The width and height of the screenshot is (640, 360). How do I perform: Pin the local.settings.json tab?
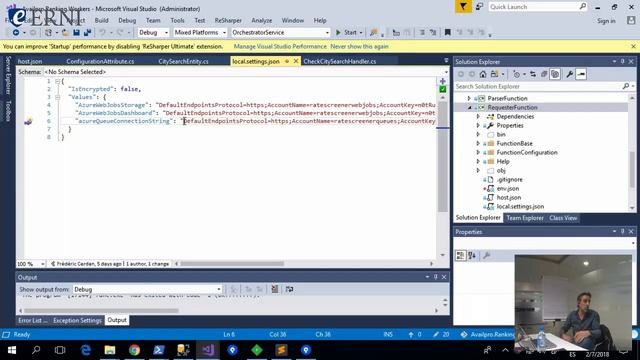click(287, 61)
